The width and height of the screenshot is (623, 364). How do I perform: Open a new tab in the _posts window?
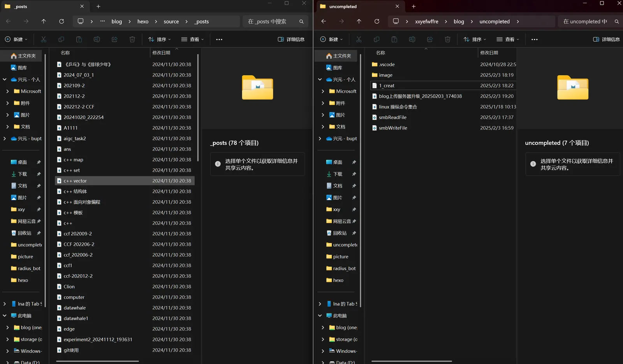click(99, 7)
